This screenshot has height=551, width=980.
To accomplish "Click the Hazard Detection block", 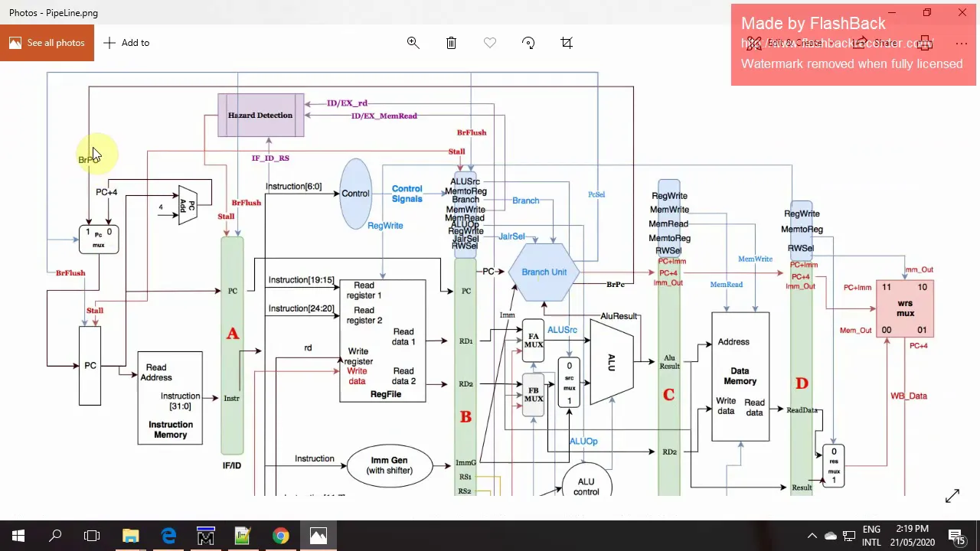I will tap(260, 115).
